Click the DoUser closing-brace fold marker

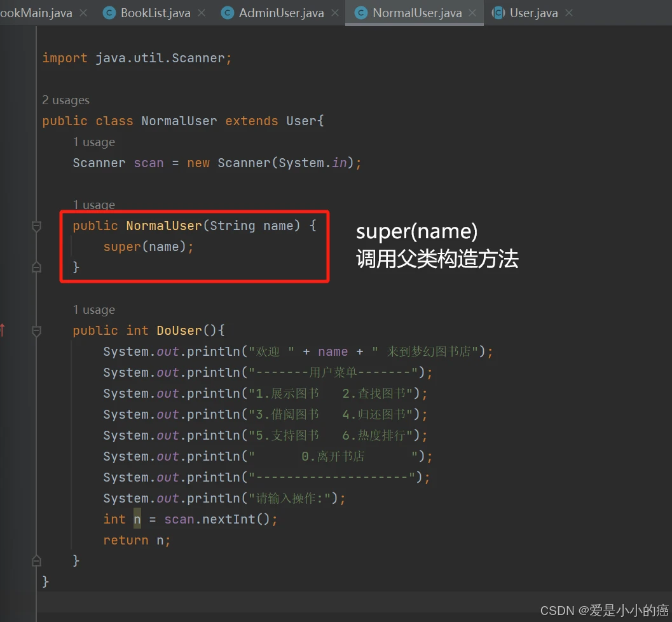pos(36,561)
